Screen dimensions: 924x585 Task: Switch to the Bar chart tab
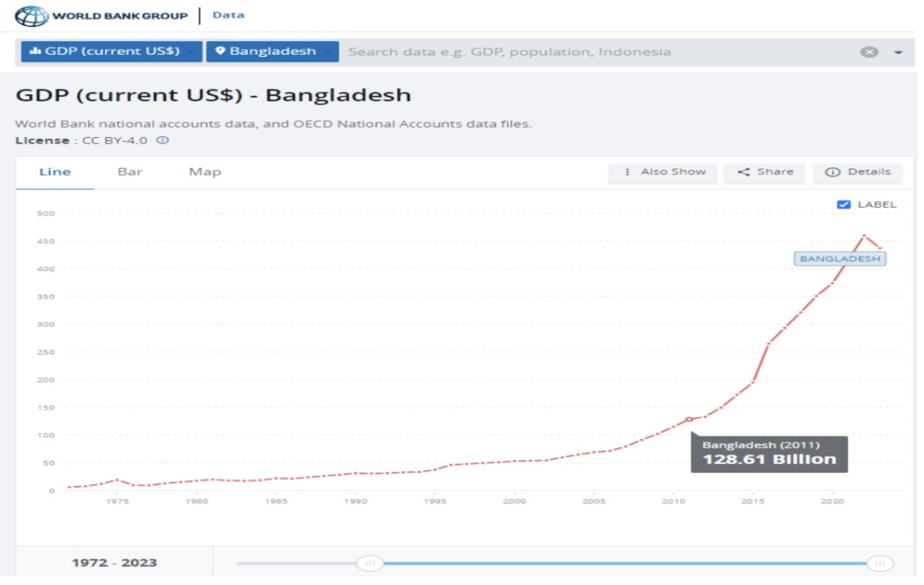129,172
